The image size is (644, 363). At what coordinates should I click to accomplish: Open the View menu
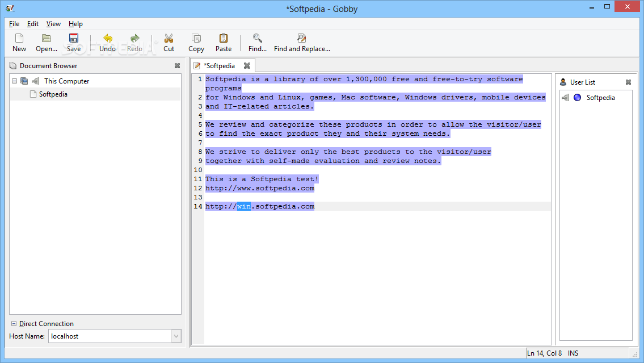(x=53, y=24)
